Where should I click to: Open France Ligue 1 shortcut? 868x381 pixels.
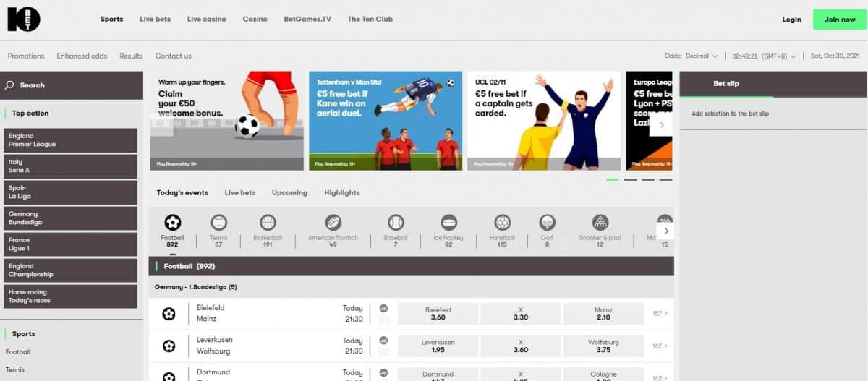(x=70, y=244)
